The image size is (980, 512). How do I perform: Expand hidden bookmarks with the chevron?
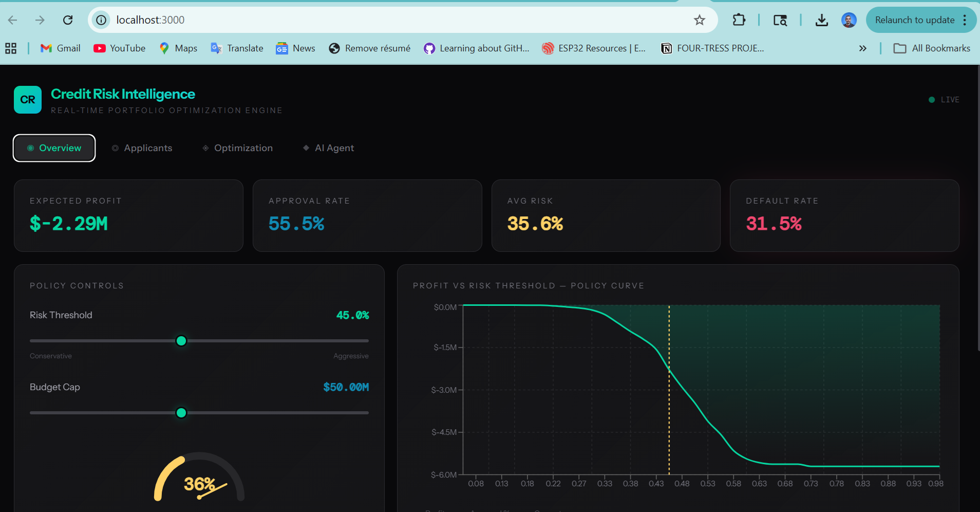tap(862, 48)
